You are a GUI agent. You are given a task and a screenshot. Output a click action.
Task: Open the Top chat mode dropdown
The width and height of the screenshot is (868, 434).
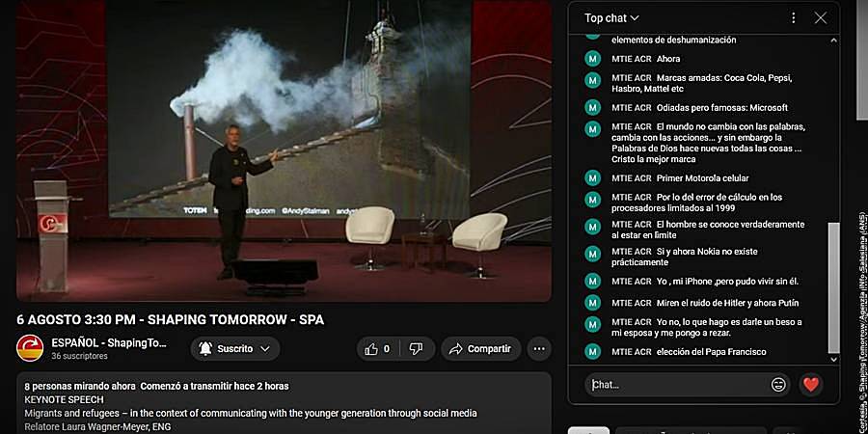611,18
